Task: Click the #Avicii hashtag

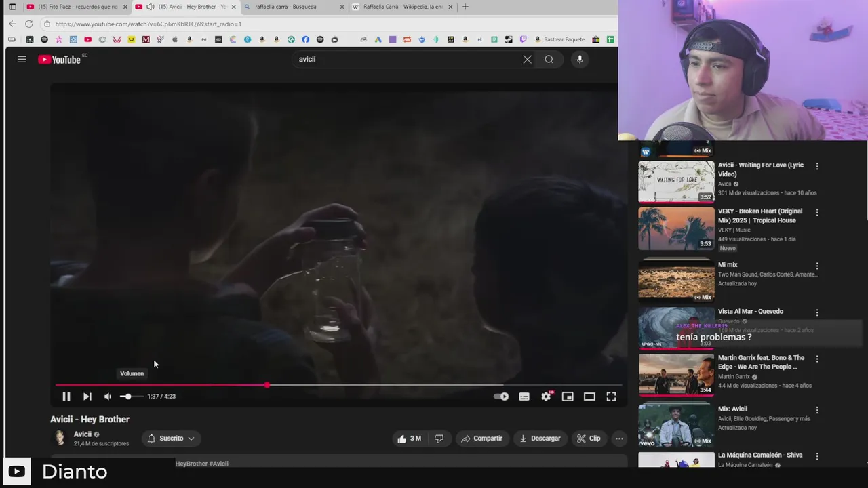Action: click(x=219, y=464)
